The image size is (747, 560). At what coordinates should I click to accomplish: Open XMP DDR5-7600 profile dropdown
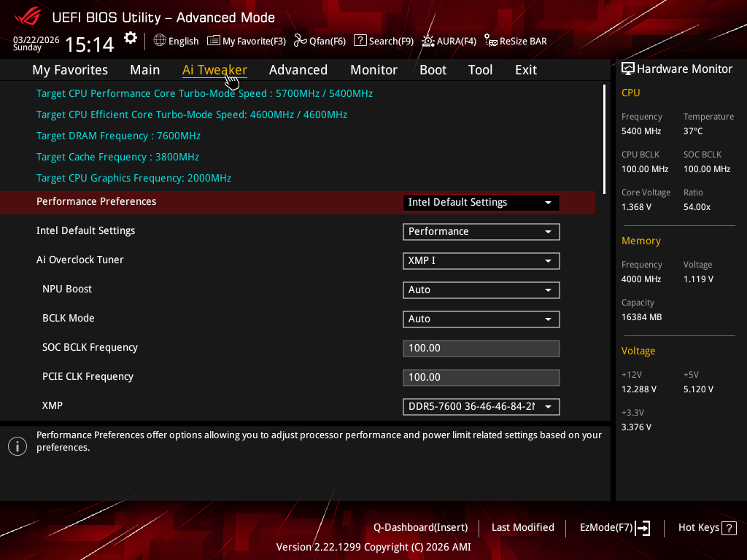(481, 406)
